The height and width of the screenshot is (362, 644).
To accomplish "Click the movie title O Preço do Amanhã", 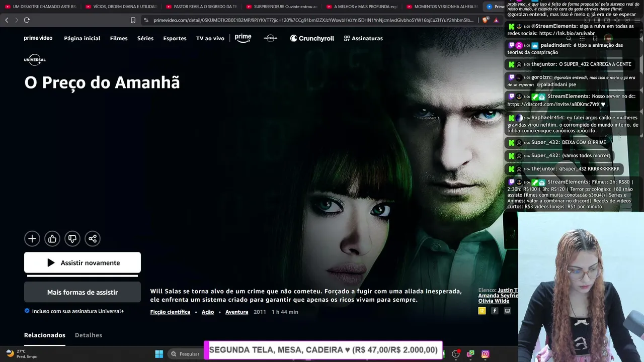I will click(x=102, y=82).
